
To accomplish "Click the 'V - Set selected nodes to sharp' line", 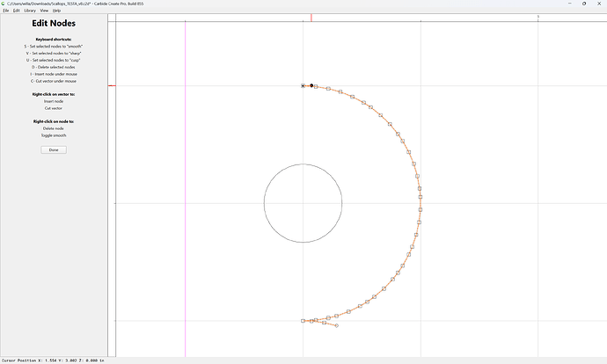I will (x=54, y=54).
